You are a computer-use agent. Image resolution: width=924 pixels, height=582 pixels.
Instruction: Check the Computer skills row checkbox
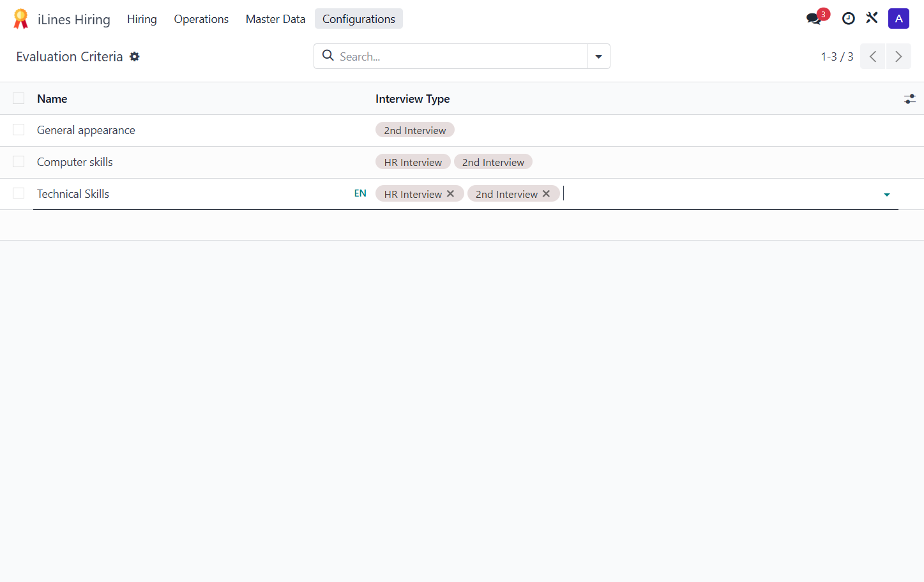coord(19,161)
